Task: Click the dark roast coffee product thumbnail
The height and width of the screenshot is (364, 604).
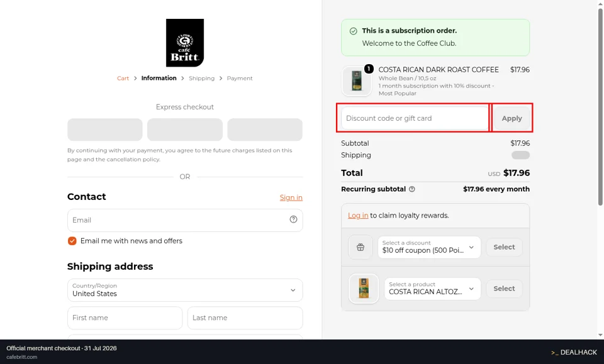Action: (357, 81)
